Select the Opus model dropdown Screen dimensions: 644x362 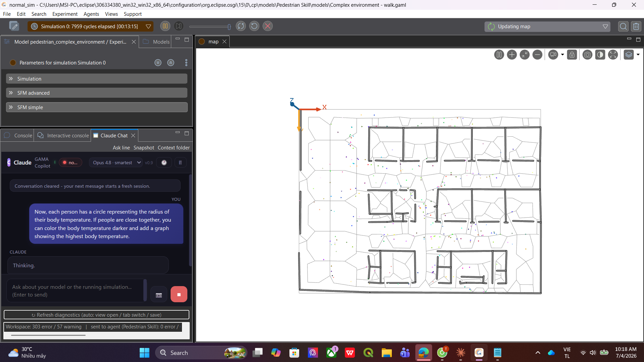[116, 163]
